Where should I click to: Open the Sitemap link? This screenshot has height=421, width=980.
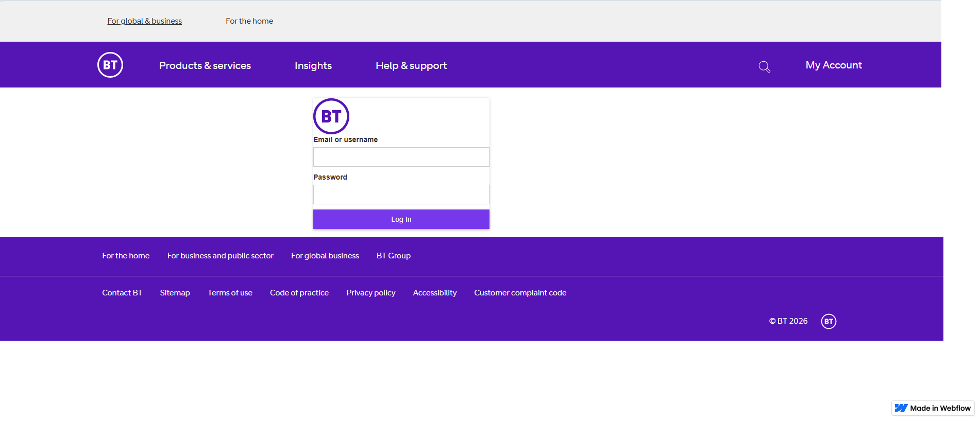(x=175, y=293)
